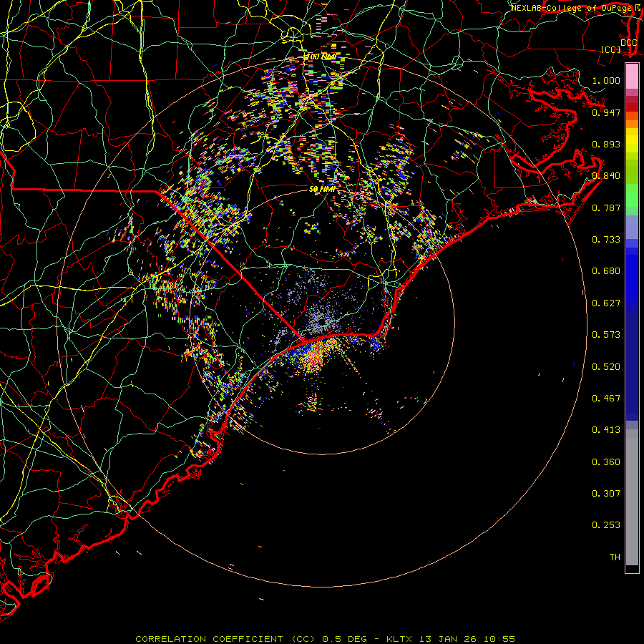Pick the lavender band on color bar
This screenshot has width=644, height=644.
pyautogui.click(x=632, y=227)
